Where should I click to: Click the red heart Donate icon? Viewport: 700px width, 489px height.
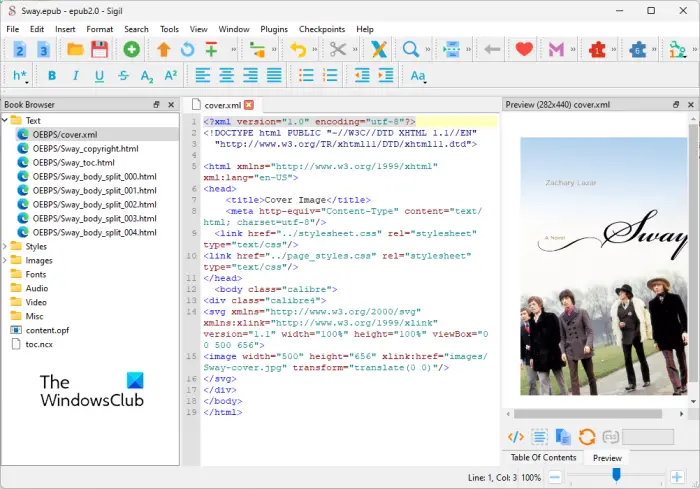point(524,49)
